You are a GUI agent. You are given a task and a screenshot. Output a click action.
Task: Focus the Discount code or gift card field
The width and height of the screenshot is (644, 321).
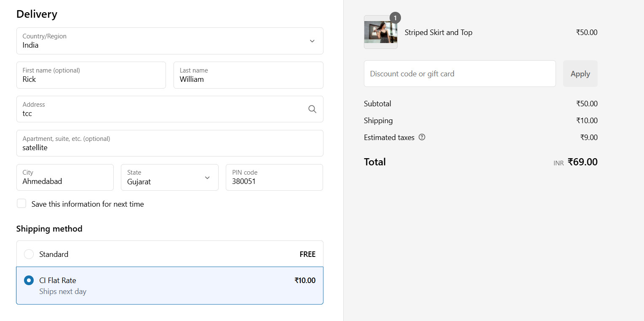pos(460,73)
